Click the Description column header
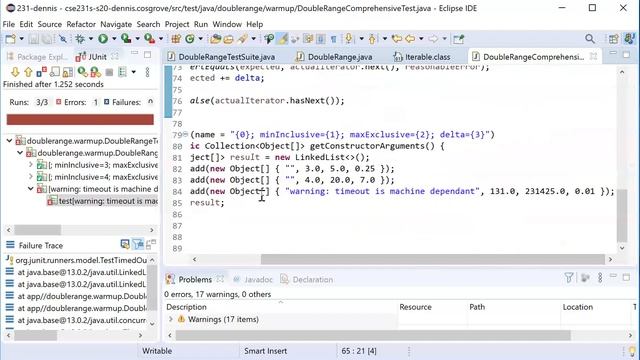The width and height of the screenshot is (640, 360). click(x=187, y=307)
